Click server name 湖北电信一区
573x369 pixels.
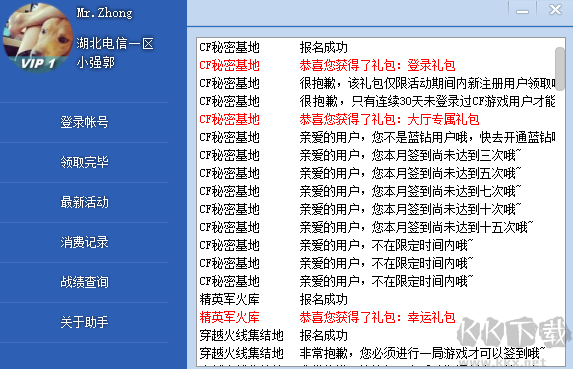coord(115,43)
